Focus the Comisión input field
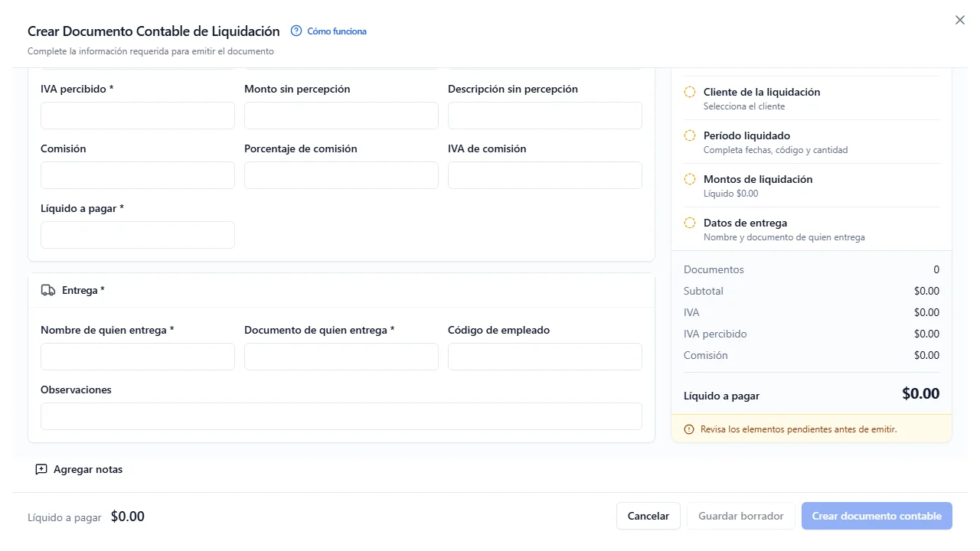Image resolution: width=980 pixels, height=551 pixels. pos(138,175)
